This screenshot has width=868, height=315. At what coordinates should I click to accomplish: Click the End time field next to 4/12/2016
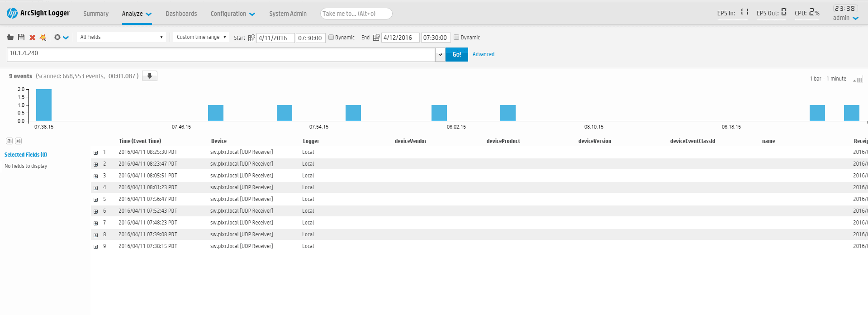[436, 38]
